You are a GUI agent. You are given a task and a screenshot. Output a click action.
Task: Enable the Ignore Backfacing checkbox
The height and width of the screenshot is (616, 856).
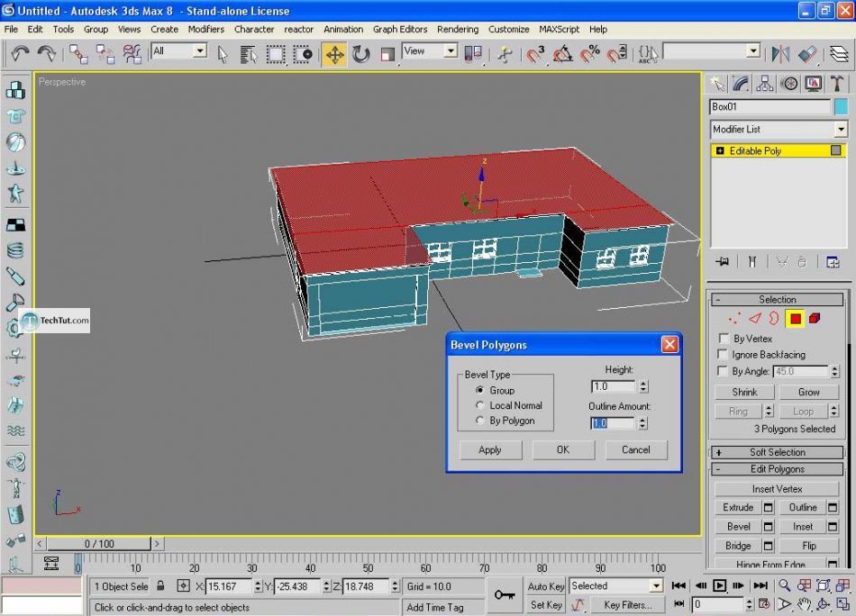click(x=723, y=354)
